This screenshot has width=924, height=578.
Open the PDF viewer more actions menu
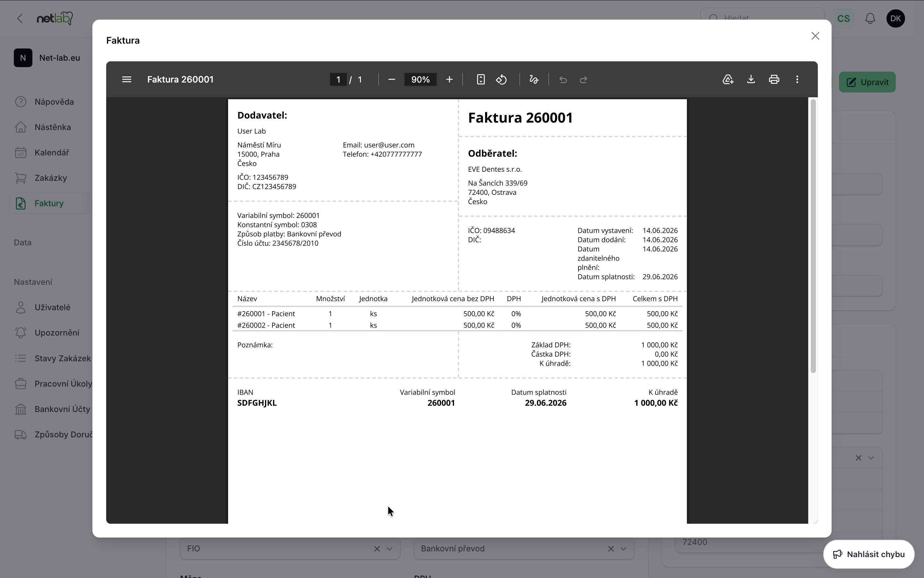tap(797, 80)
